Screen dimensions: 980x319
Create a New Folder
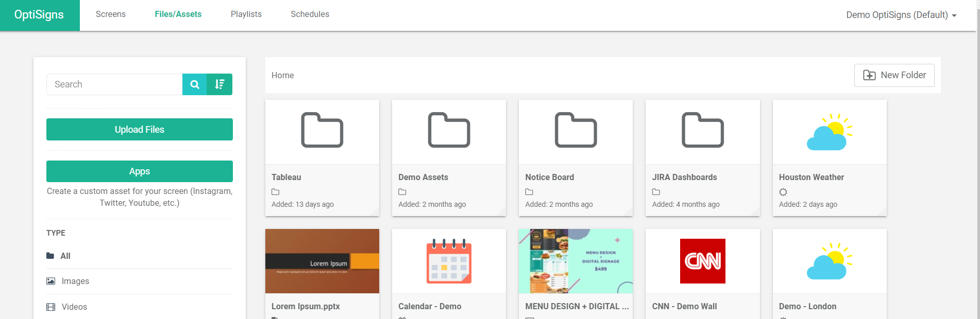point(894,75)
